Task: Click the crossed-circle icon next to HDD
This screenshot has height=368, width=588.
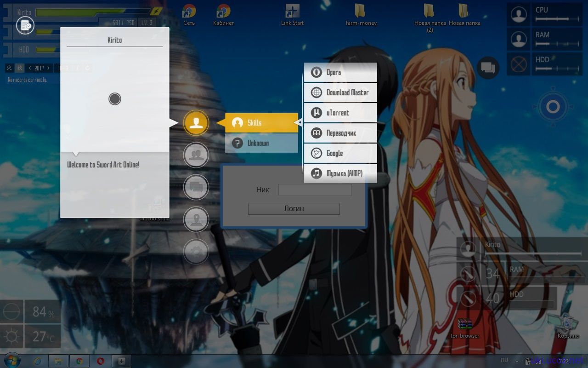Action: [x=519, y=64]
